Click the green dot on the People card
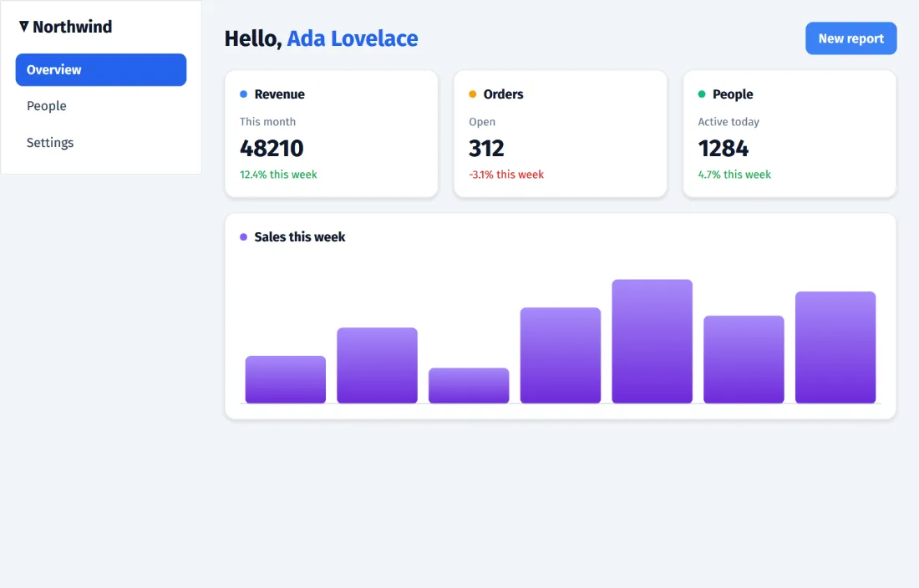 click(702, 94)
